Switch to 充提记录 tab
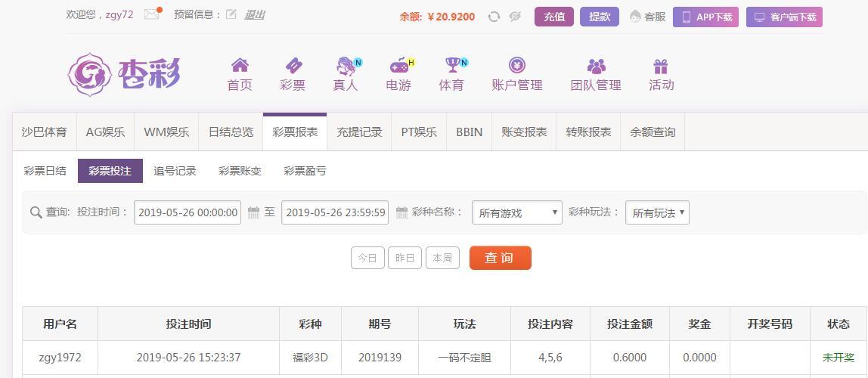 tap(359, 132)
